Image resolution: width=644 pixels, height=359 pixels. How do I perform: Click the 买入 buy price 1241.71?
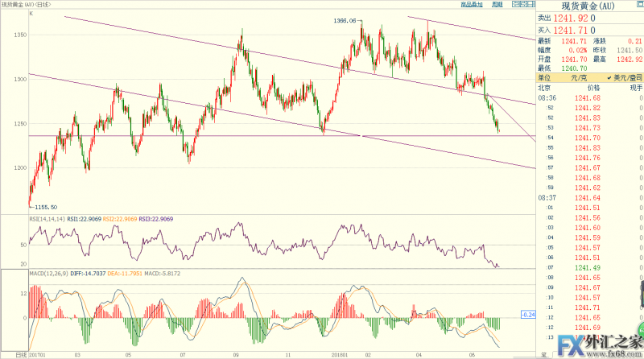(x=581, y=28)
